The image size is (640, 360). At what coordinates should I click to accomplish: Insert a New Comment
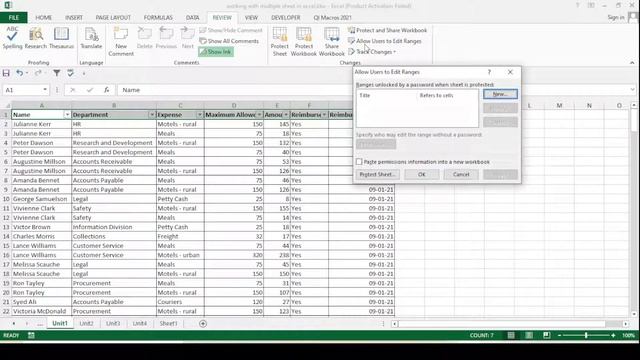click(x=121, y=42)
